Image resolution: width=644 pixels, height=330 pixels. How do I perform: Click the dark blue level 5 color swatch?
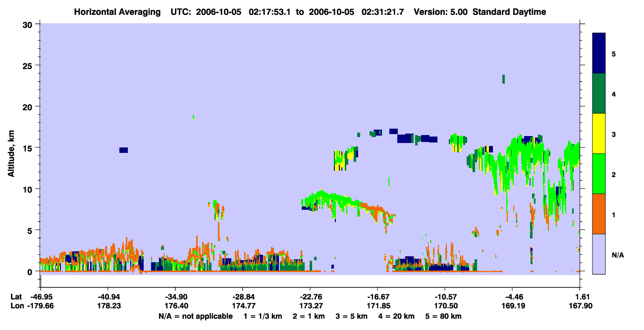[x=599, y=53]
